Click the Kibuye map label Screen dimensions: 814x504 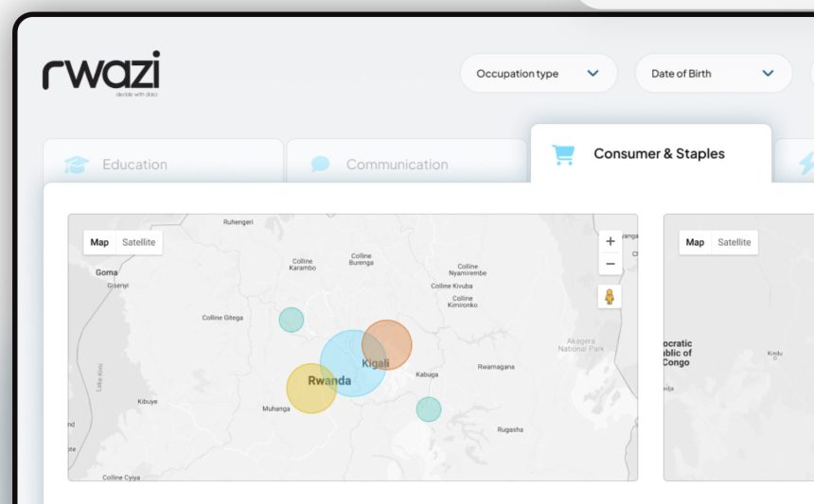(x=148, y=401)
